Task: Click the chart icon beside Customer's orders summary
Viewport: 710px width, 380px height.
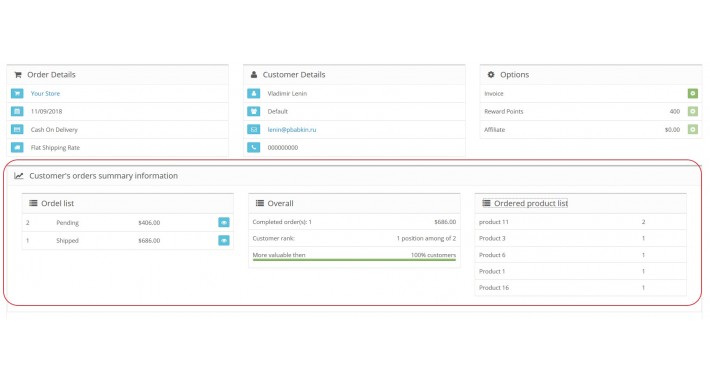Action: pyautogui.click(x=19, y=176)
